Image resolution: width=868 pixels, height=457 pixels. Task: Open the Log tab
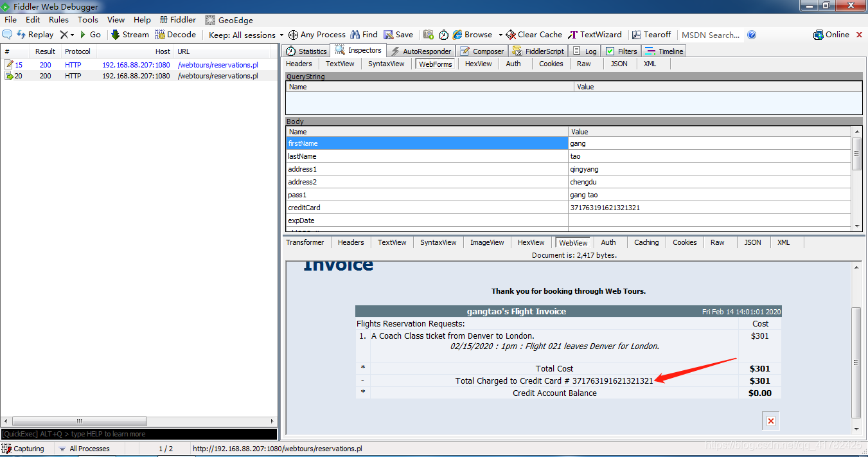point(585,51)
